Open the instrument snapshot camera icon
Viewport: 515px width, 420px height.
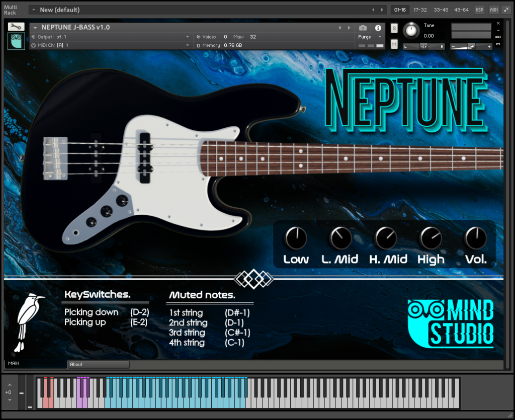[363, 28]
